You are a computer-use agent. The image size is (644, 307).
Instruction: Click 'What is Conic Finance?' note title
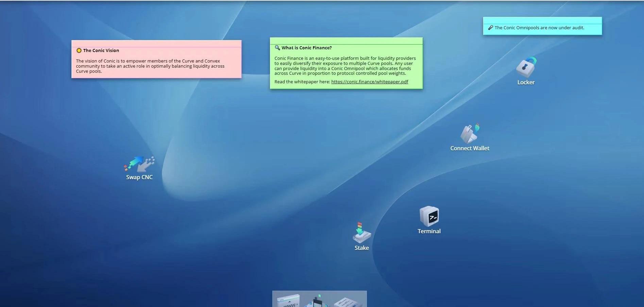tap(306, 48)
